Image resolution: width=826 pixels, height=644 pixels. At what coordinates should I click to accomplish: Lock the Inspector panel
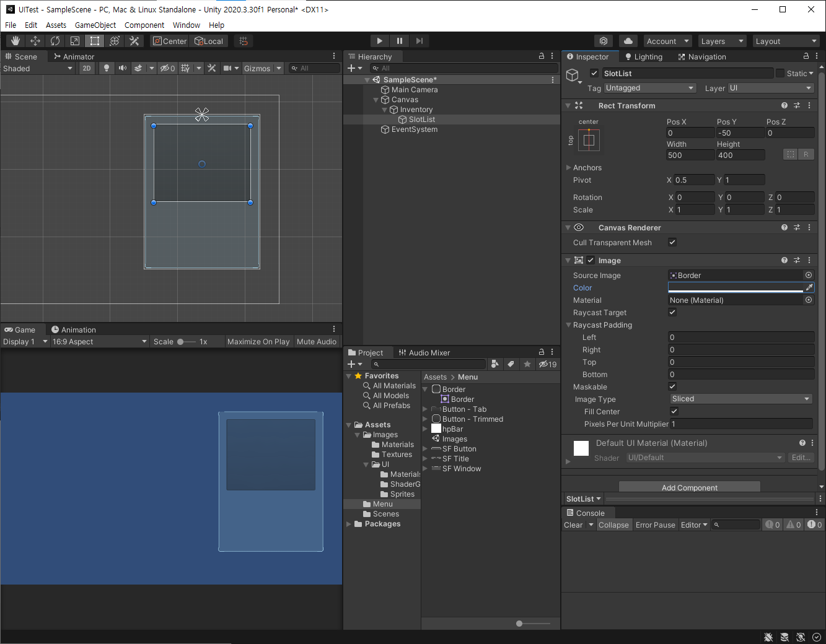806,56
